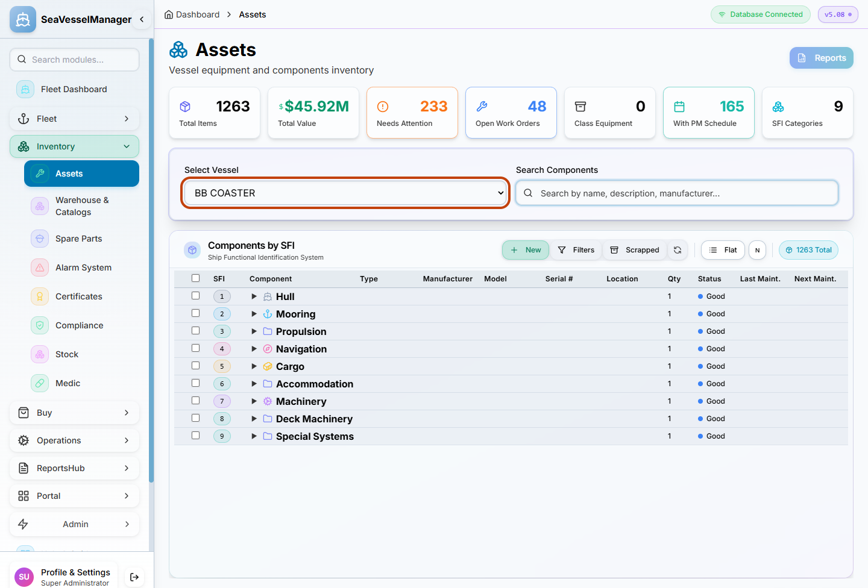Collapse the Inventory sidebar menu
Viewport: 868px width, 588px height.
(74, 146)
